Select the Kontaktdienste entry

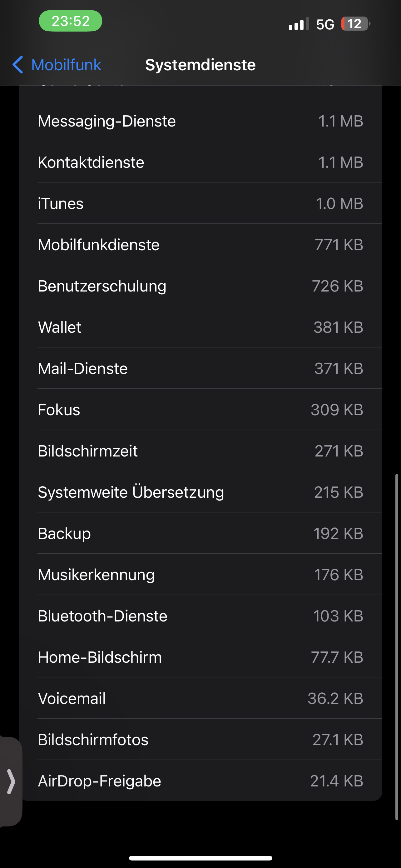click(x=200, y=162)
